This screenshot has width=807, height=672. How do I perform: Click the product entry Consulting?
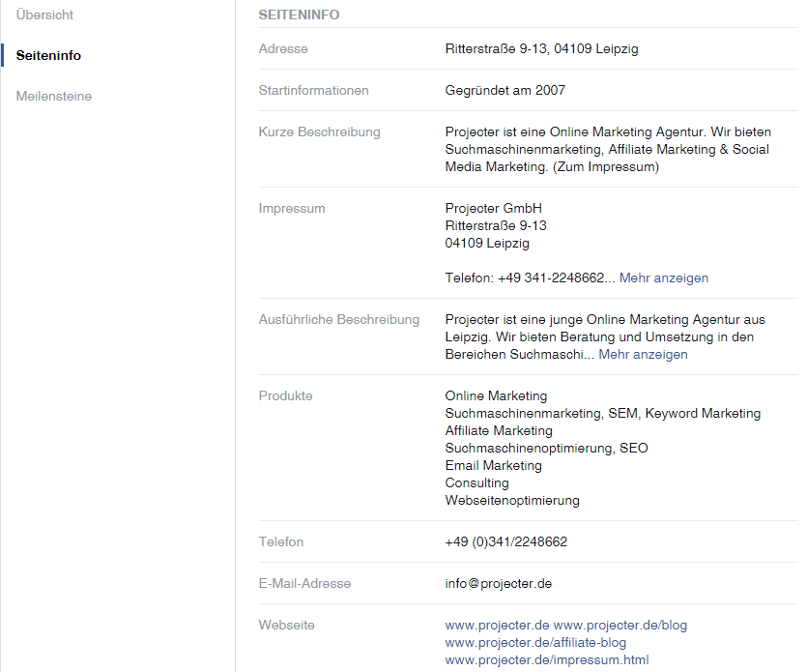[x=476, y=483]
